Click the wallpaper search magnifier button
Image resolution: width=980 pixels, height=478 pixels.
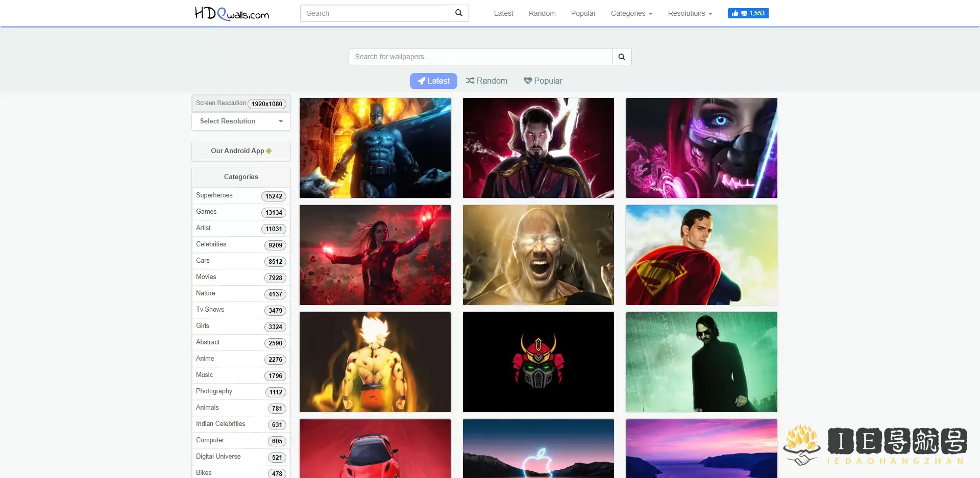point(621,57)
